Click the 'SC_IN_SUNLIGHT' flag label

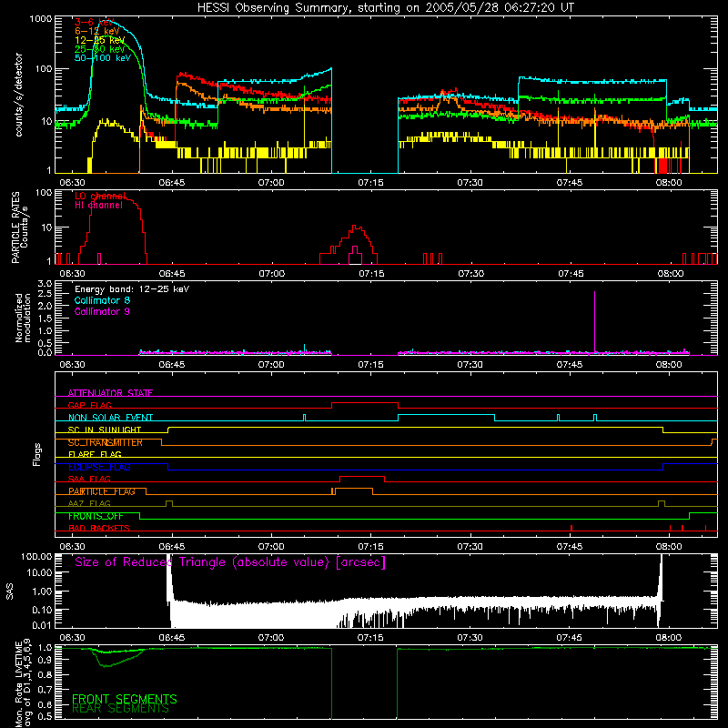coord(105,430)
